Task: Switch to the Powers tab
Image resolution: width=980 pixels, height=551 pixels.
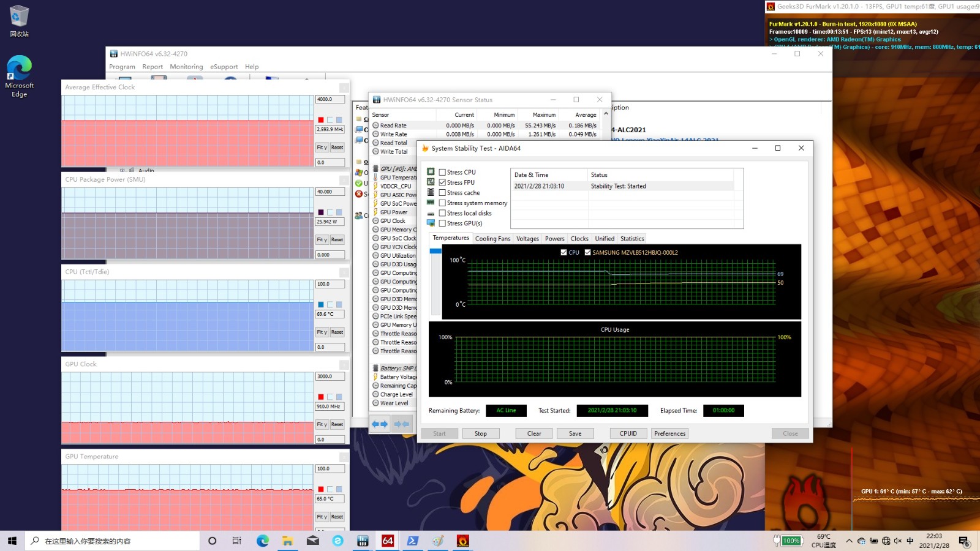Action: coord(554,239)
